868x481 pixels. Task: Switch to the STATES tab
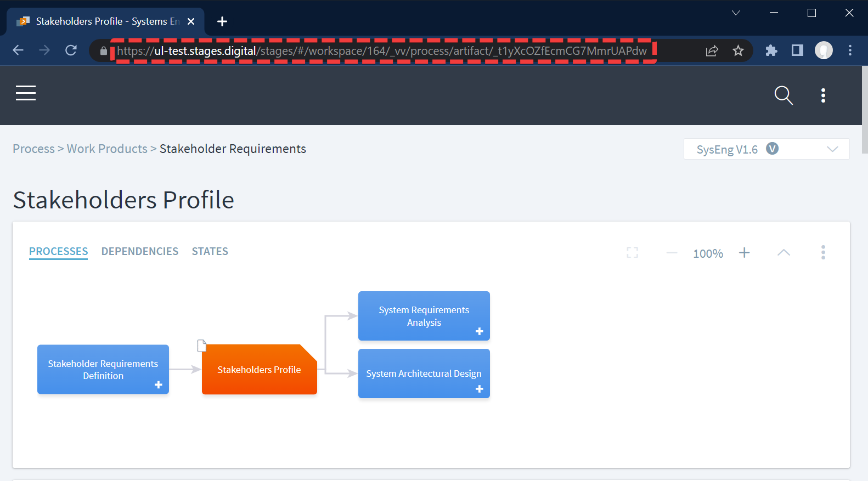click(210, 251)
